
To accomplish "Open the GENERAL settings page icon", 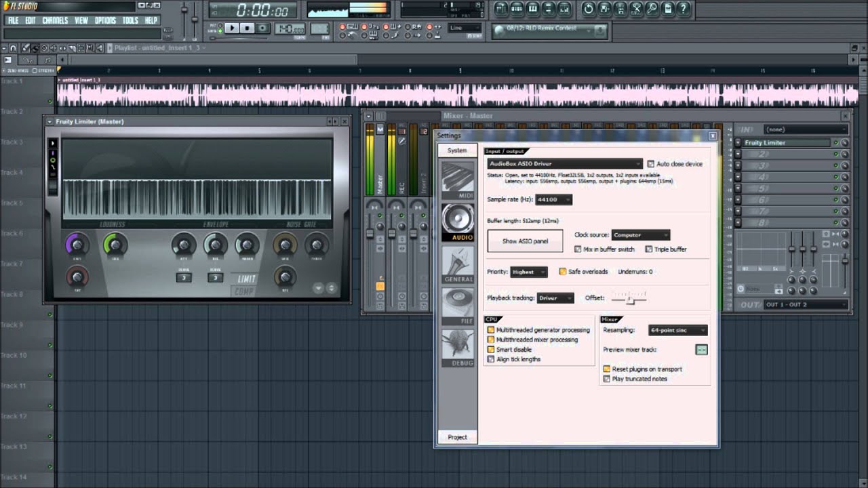I will pyautogui.click(x=458, y=264).
